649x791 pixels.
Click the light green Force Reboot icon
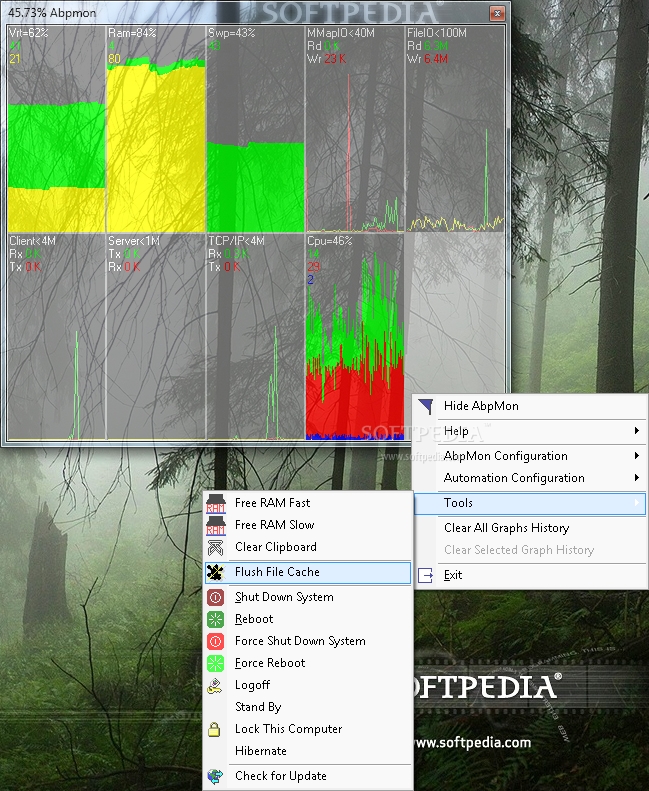pyautogui.click(x=216, y=663)
